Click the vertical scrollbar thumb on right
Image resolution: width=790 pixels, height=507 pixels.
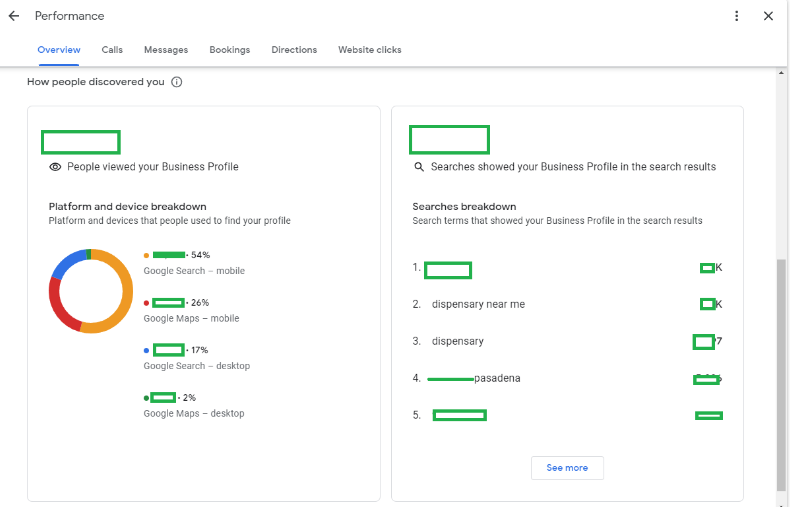(x=781, y=370)
